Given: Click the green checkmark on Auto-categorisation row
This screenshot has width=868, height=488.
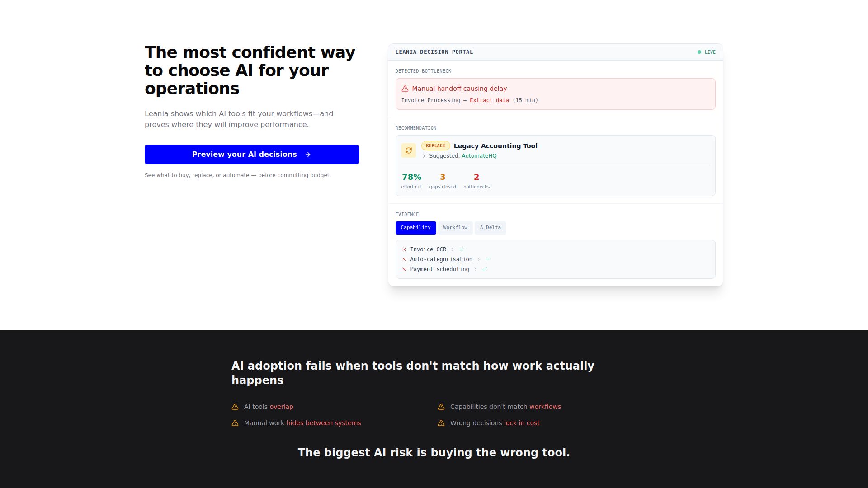Looking at the screenshot, I should [488, 259].
